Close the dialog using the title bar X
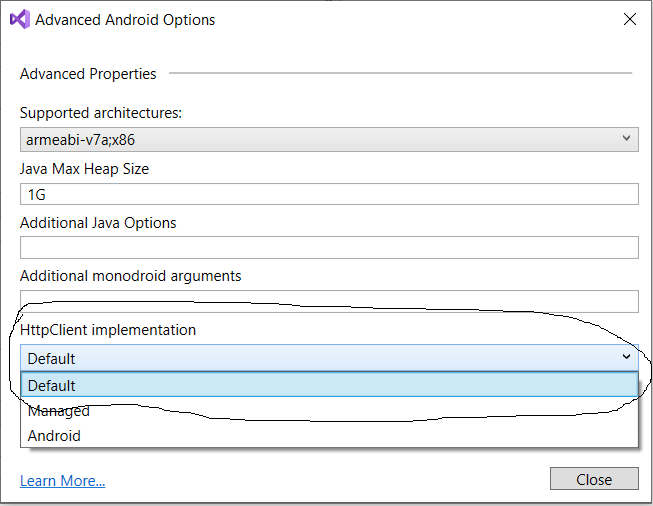The width and height of the screenshot is (653, 506). pos(629,19)
